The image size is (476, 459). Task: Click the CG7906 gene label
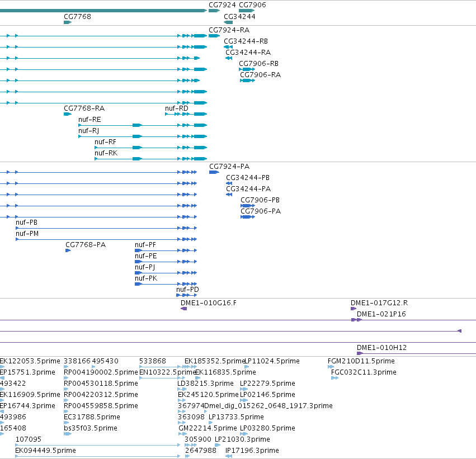point(252,5)
